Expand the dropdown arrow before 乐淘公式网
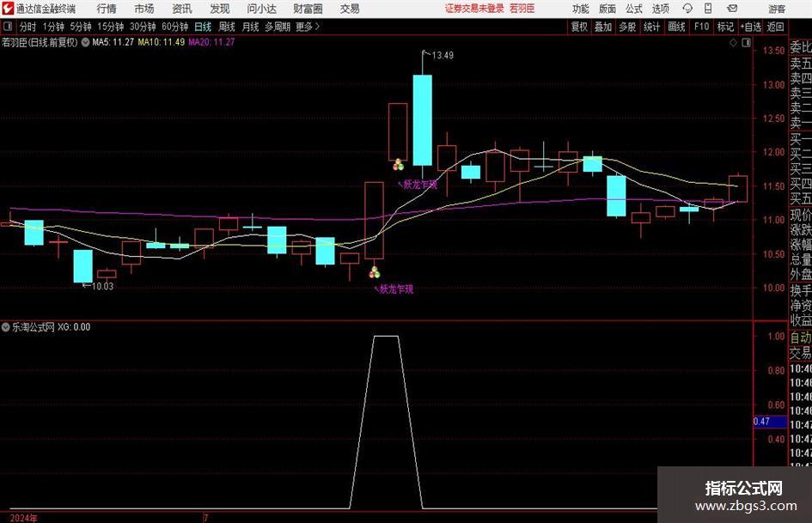Viewport: 812px width, 523px height. pyautogui.click(x=6, y=327)
